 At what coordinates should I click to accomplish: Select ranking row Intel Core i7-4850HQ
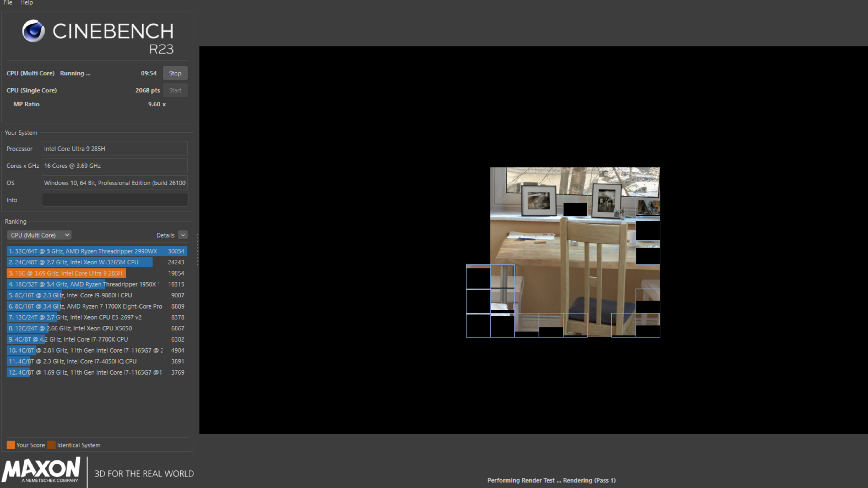(x=97, y=361)
